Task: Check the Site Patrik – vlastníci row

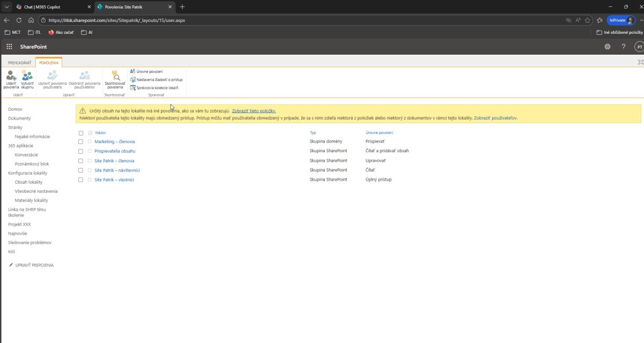Action: pyautogui.click(x=80, y=180)
